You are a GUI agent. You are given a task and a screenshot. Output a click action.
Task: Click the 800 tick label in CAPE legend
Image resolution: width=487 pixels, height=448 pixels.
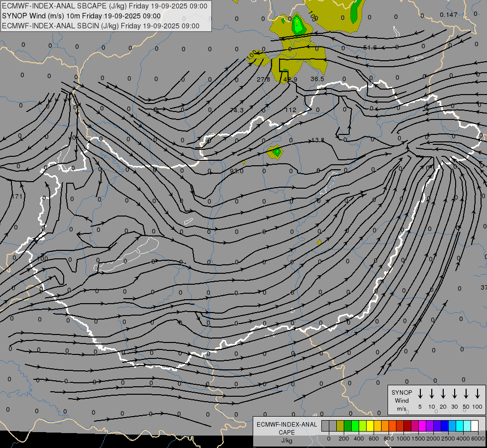click(x=389, y=439)
